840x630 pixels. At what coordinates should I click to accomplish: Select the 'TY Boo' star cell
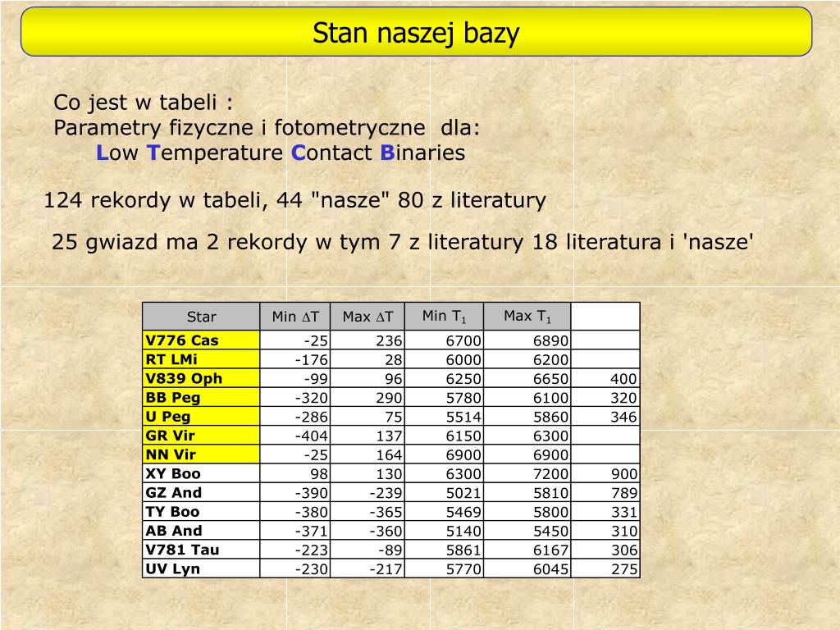click(x=202, y=511)
